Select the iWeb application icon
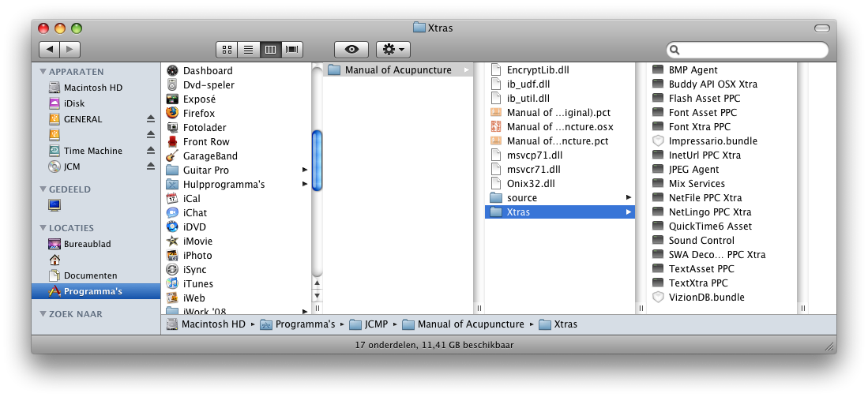868x397 pixels. click(x=173, y=298)
